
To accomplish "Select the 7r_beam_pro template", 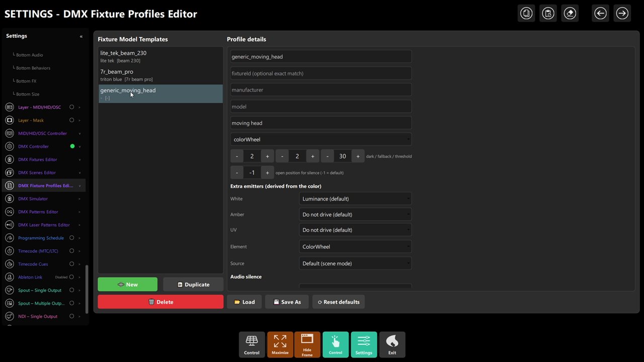I will [160, 75].
